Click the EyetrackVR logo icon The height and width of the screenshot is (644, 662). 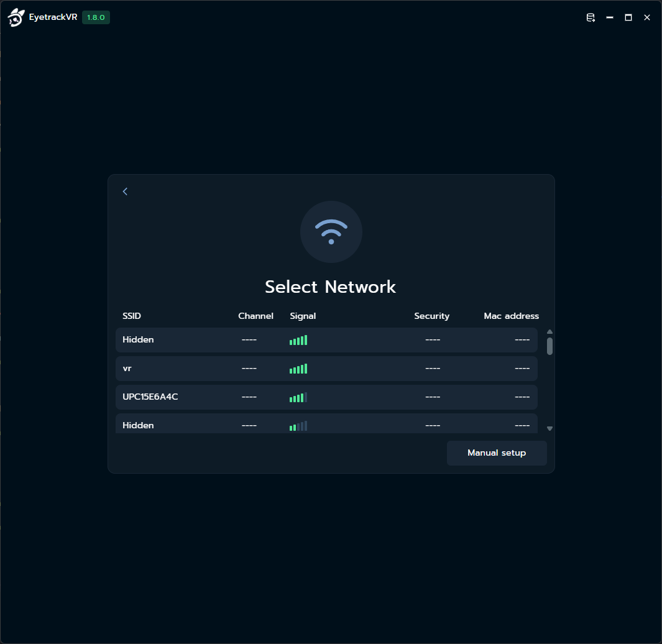click(16, 18)
